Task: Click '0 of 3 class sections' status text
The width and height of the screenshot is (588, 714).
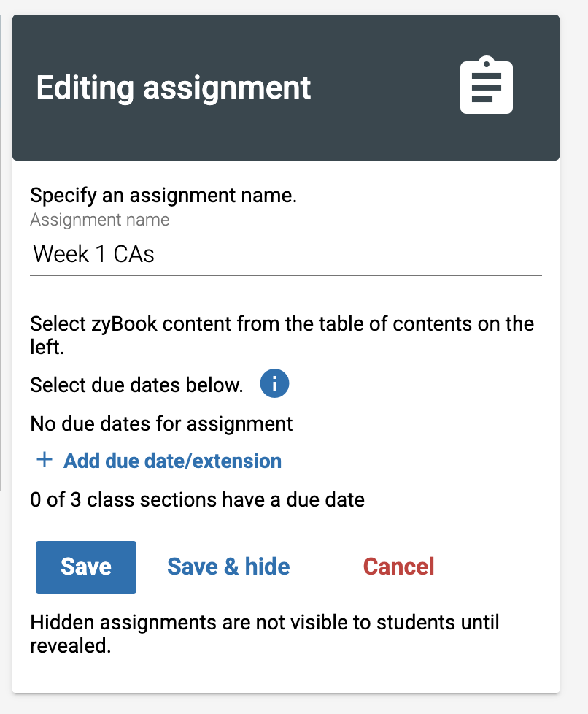Action: point(197,500)
